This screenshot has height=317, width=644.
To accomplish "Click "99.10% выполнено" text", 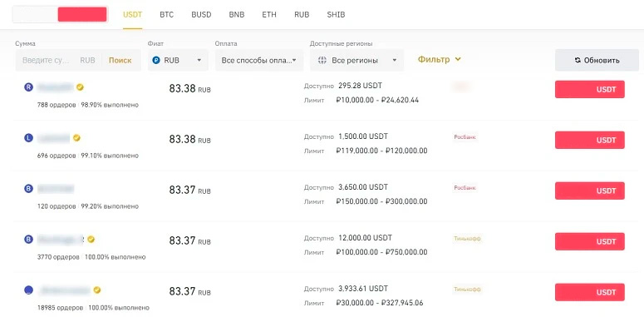I will [x=110, y=156].
